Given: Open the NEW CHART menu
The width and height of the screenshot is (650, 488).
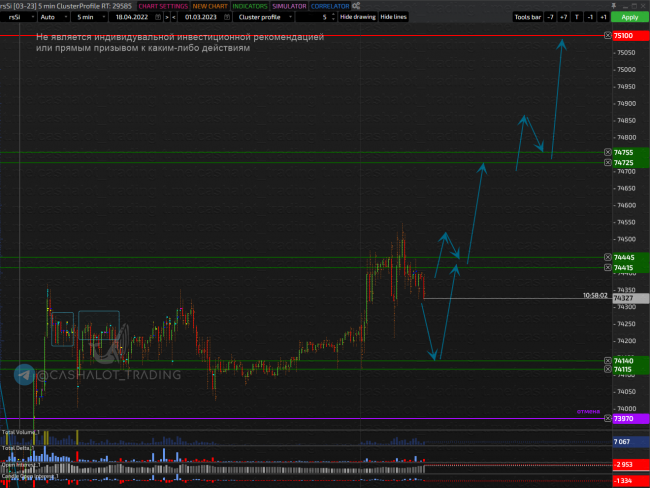Looking at the screenshot, I should tap(210, 6).
